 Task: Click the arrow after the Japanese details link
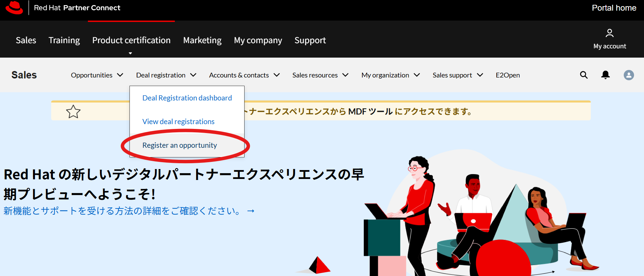tap(251, 211)
